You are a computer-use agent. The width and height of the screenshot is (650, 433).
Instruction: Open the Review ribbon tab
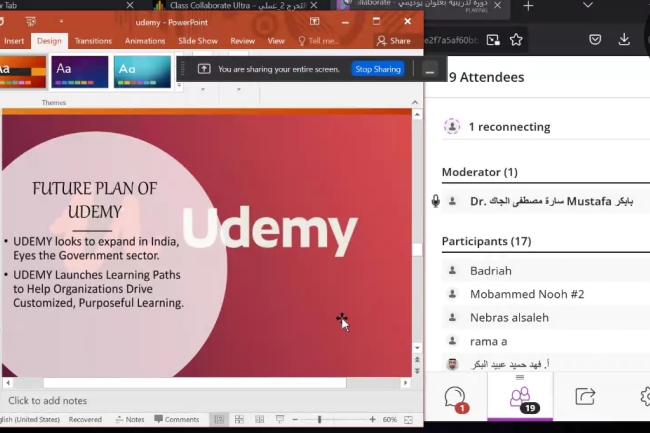[243, 41]
